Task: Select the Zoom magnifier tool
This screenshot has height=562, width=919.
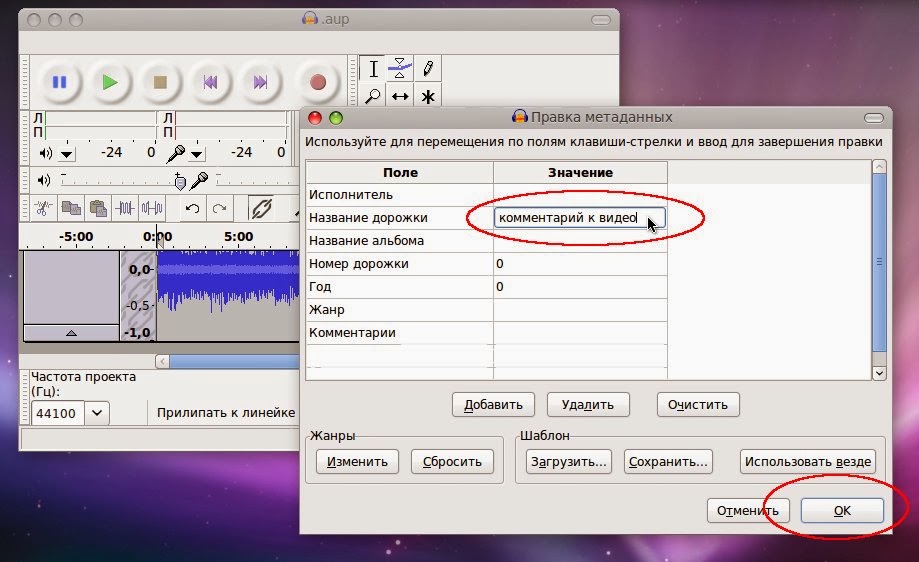Action: click(x=373, y=96)
